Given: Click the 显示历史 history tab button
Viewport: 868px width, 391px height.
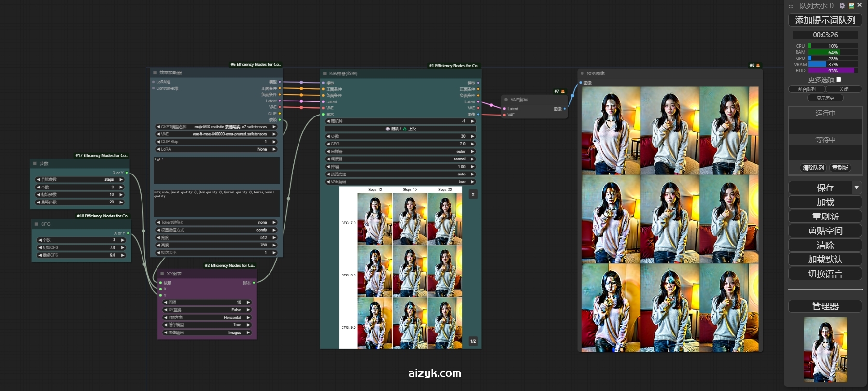Looking at the screenshot, I should 825,98.
